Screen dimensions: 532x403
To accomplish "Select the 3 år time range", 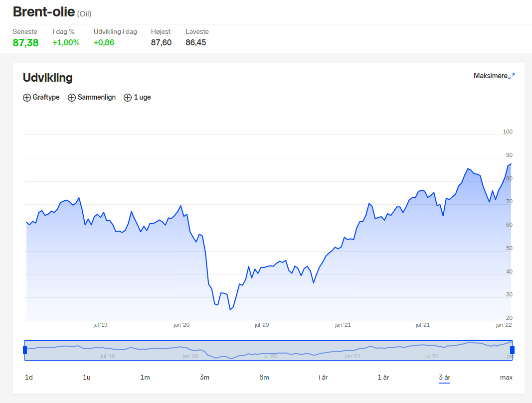I will pyautogui.click(x=444, y=377).
